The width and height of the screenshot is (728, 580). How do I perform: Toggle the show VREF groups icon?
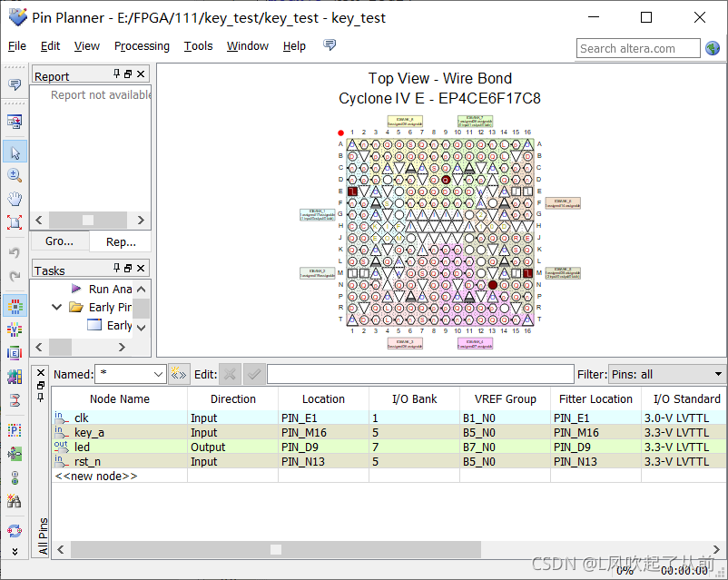15,329
